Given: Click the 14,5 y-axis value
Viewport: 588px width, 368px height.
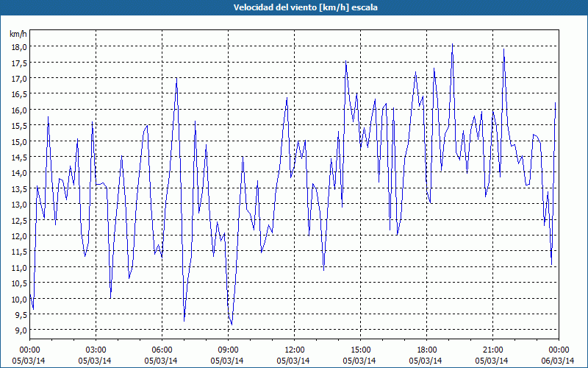Looking at the screenshot, I should pyautogui.click(x=20, y=158).
